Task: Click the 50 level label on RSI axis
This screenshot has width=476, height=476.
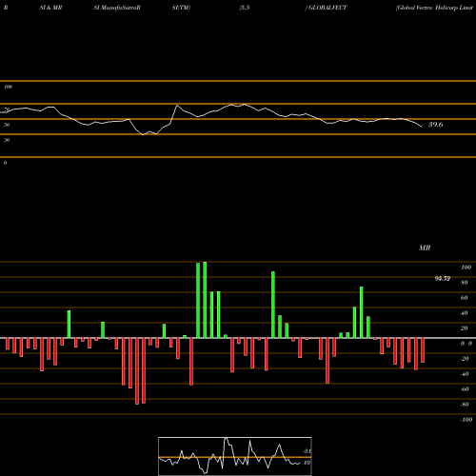Action: [7, 125]
